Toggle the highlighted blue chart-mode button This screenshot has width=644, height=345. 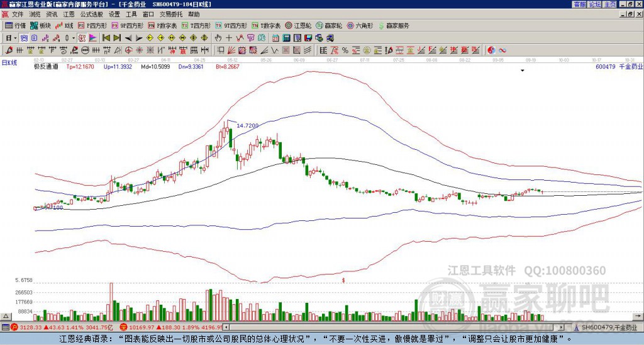coord(24,38)
